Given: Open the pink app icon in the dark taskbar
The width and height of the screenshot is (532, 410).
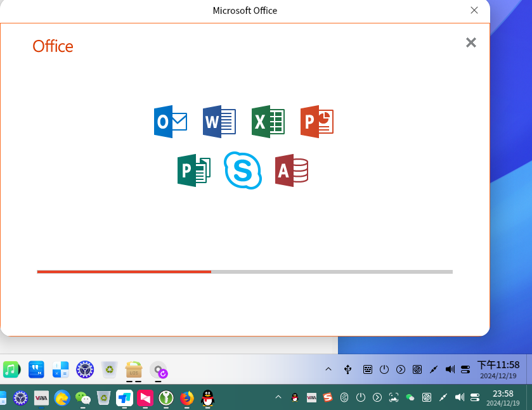Looking at the screenshot, I should (x=145, y=398).
